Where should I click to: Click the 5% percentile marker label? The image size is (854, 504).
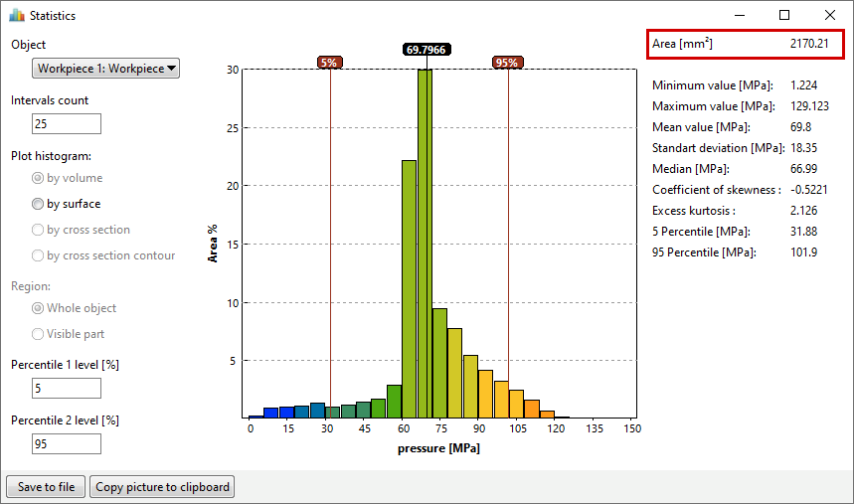pos(329,63)
